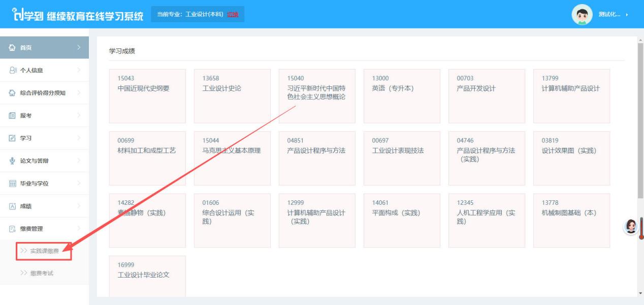Click the user avatar in the header
This screenshot has width=644, height=305.
582,15
